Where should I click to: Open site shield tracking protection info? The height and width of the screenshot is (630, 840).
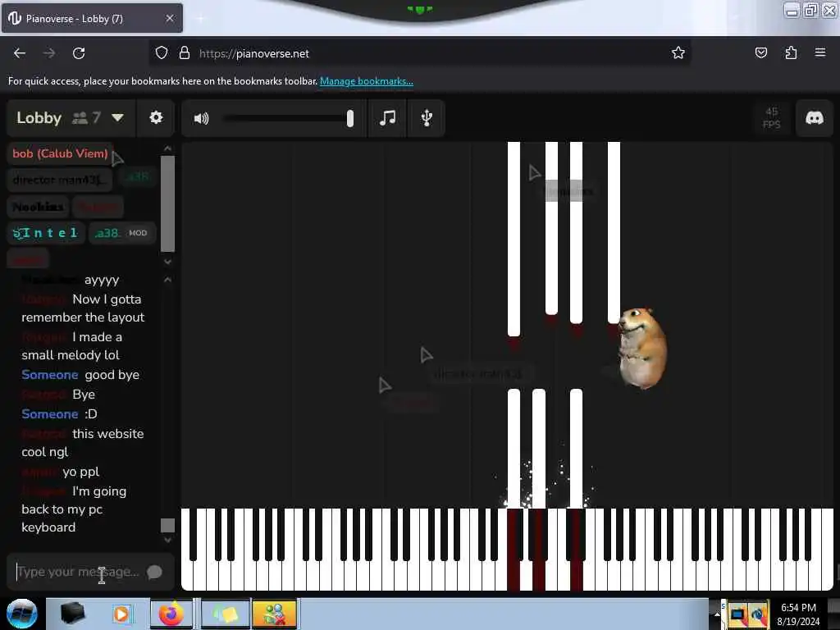pos(162,53)
